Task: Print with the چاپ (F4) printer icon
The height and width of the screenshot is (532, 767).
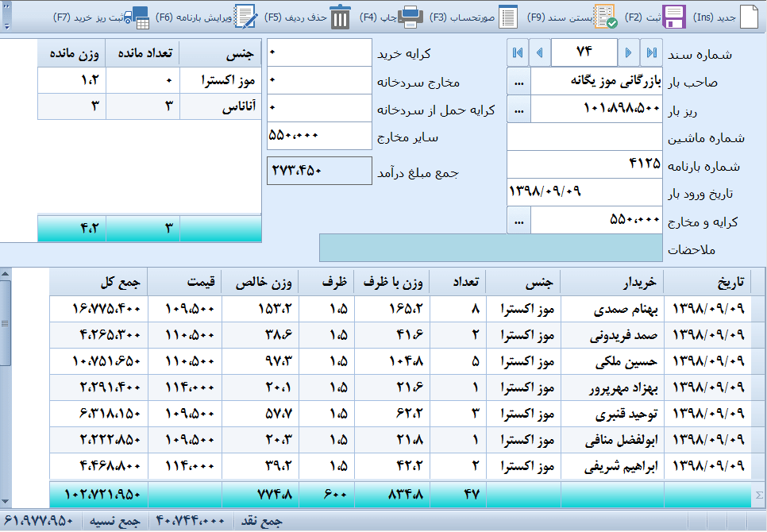Action: click(x=410, y=17)
